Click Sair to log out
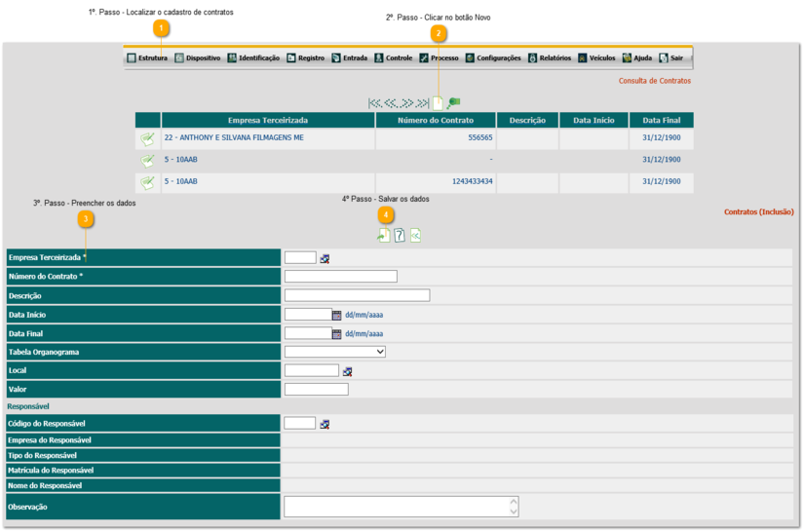Viewport: 804px width, 532px height. [x=671, y=57]
